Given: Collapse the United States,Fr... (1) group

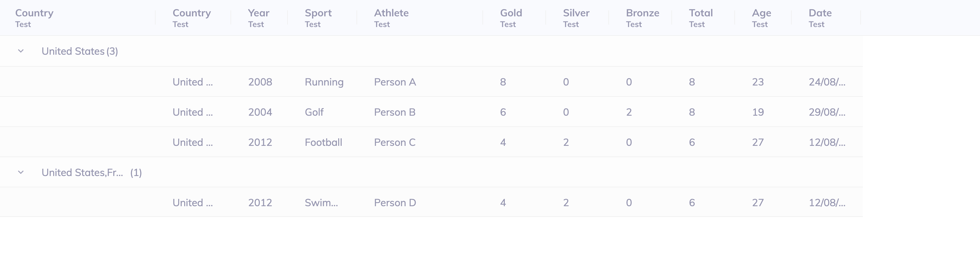Looking at the screenshot, I should click(x=21, y=172).
